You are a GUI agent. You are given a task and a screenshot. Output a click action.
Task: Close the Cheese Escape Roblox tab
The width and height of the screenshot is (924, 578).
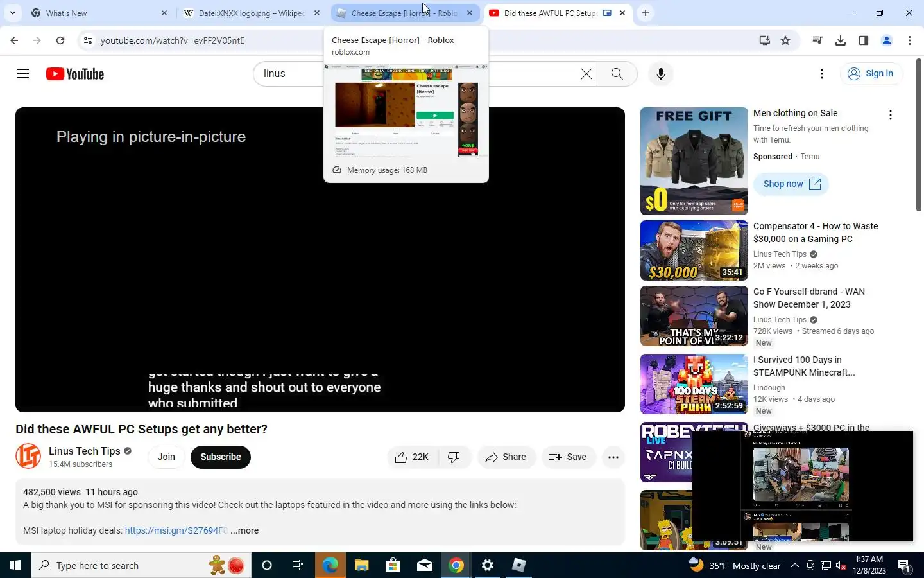[470, 13]
